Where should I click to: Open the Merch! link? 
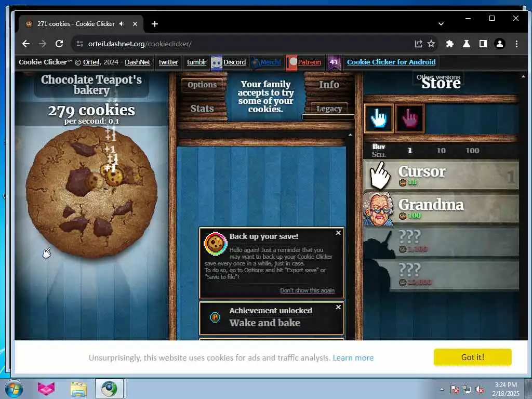pos(270,62)
